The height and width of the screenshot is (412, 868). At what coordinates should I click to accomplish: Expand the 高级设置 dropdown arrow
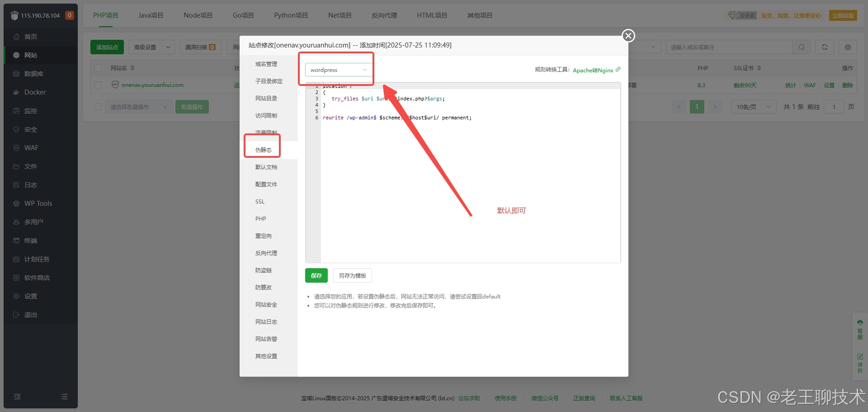point(168,47)
